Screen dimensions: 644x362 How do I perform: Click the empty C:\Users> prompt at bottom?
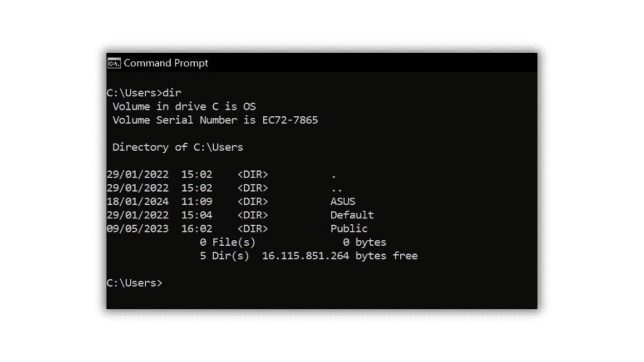(134, 283)
